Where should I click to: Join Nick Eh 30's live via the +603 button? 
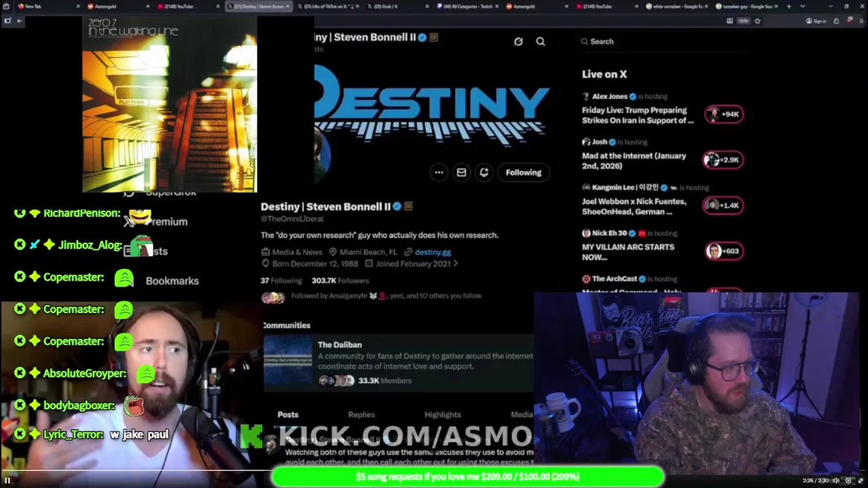coord(724,251)
